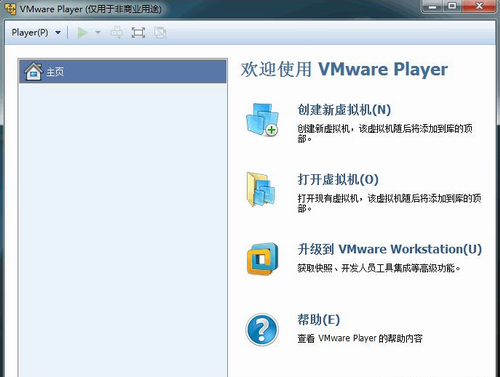Click the description text under 打开虚拟机
The height and width of the screenshot is (377, 500).
[389, 203]
